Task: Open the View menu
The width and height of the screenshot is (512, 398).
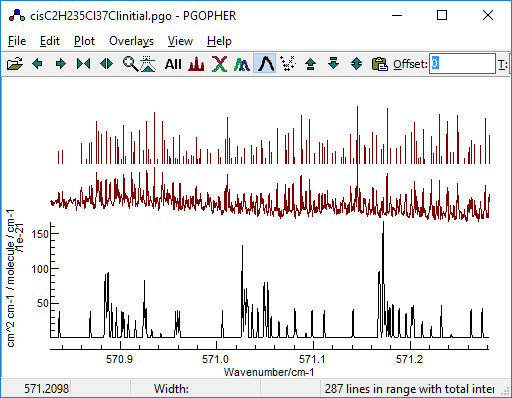Action: click(180, 41)
